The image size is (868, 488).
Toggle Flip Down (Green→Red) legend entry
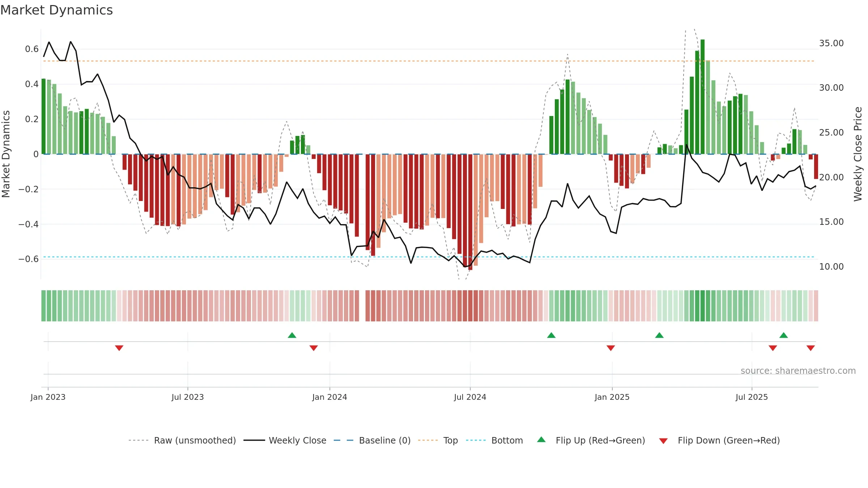(x=719, y=440)
